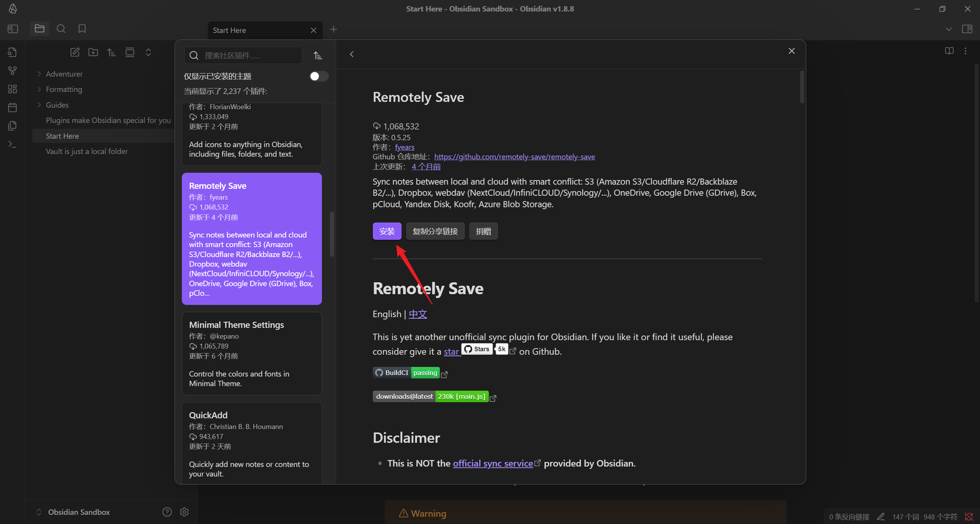Viewport: 980px width, 524px height.
Task: Open the fyears author link
Action: [405, 147]
